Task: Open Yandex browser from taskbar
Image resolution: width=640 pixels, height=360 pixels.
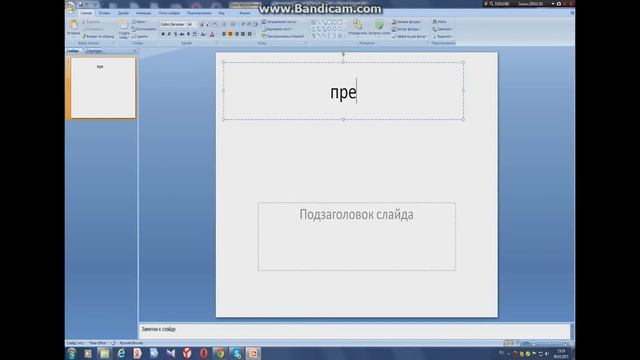Action: click(187, 353)
